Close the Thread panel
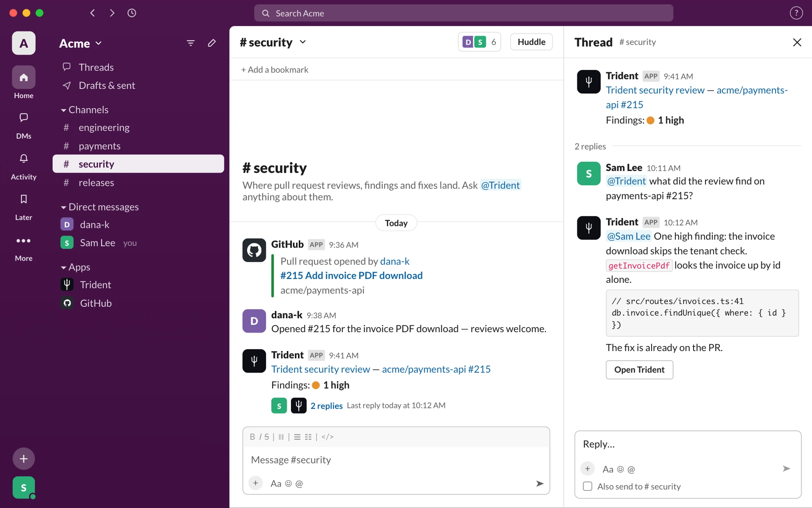Screen dimensions: 812x508 [797, 42]
